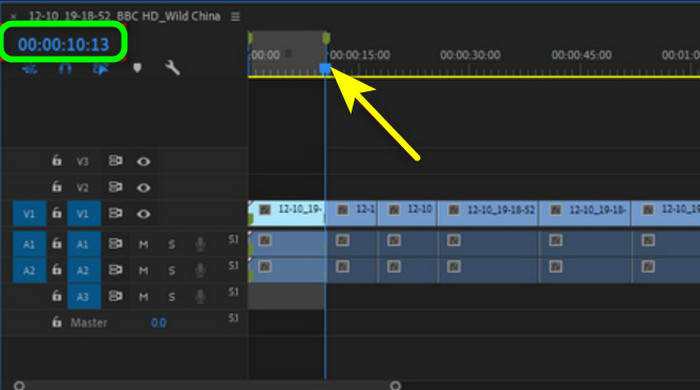Screen dimensions: 700x390
Task: Click the A3 track target button
Action: pos(84,297)
